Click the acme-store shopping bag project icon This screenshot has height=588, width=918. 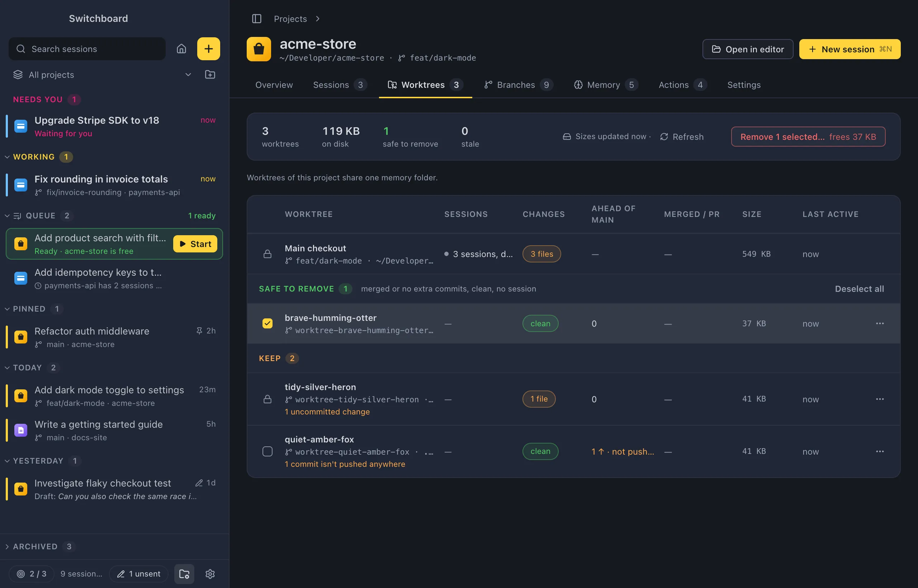coord(259,49)
